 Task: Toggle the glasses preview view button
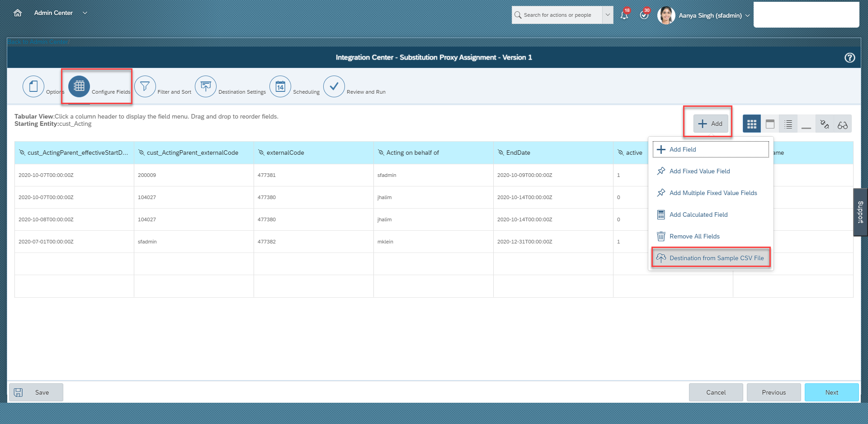tap(842, 124)
